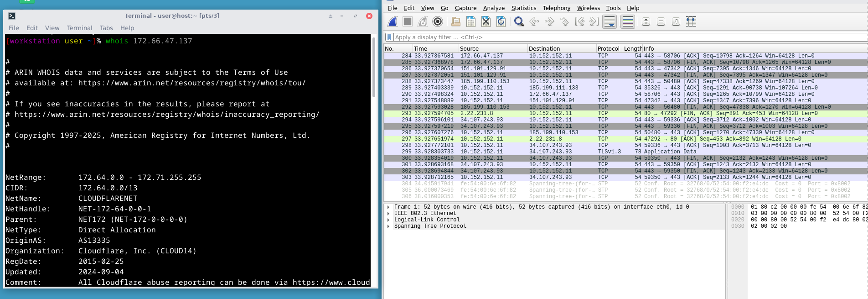Save the capture file
Screen dimensions: 868x299
[471, 21]
